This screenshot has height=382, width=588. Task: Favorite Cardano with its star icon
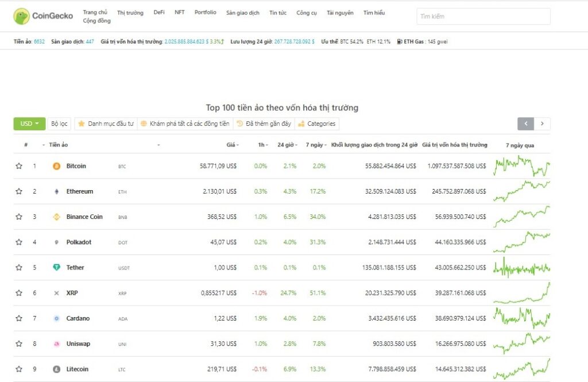click(x=19, y=318)
